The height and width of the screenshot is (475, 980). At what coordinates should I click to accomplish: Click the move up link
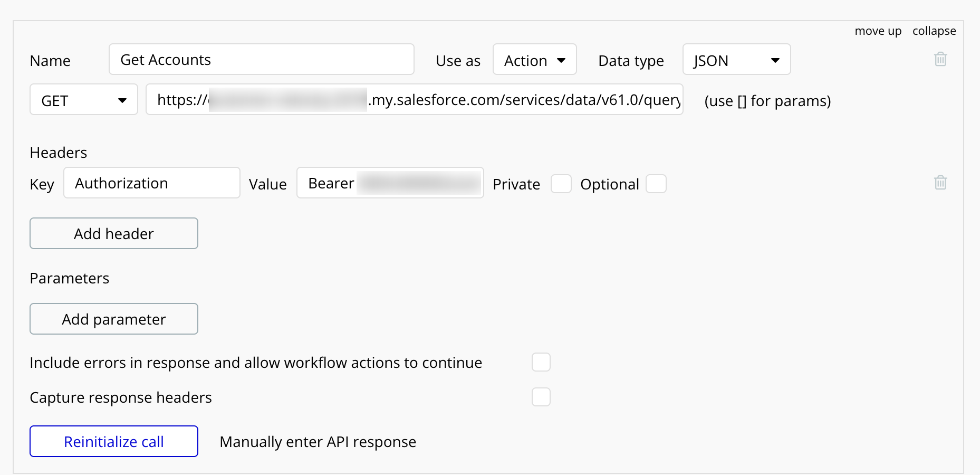[878, 31]
